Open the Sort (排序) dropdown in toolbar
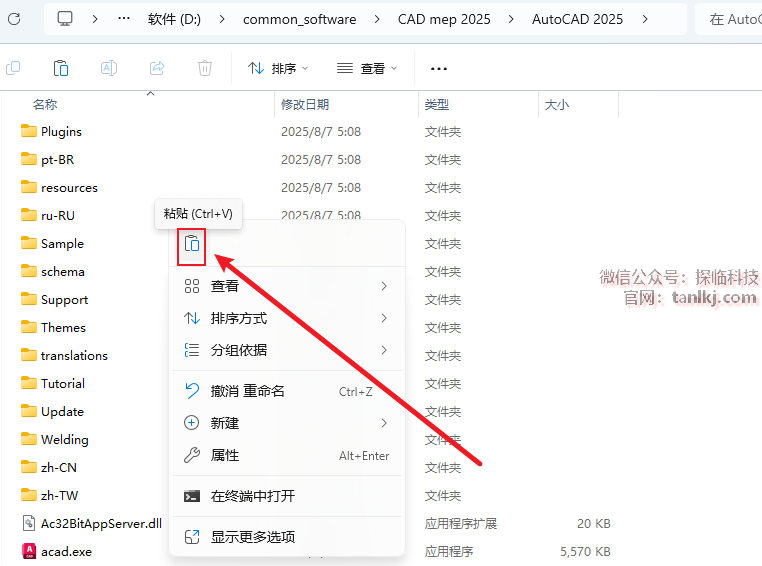 [277, 68]
